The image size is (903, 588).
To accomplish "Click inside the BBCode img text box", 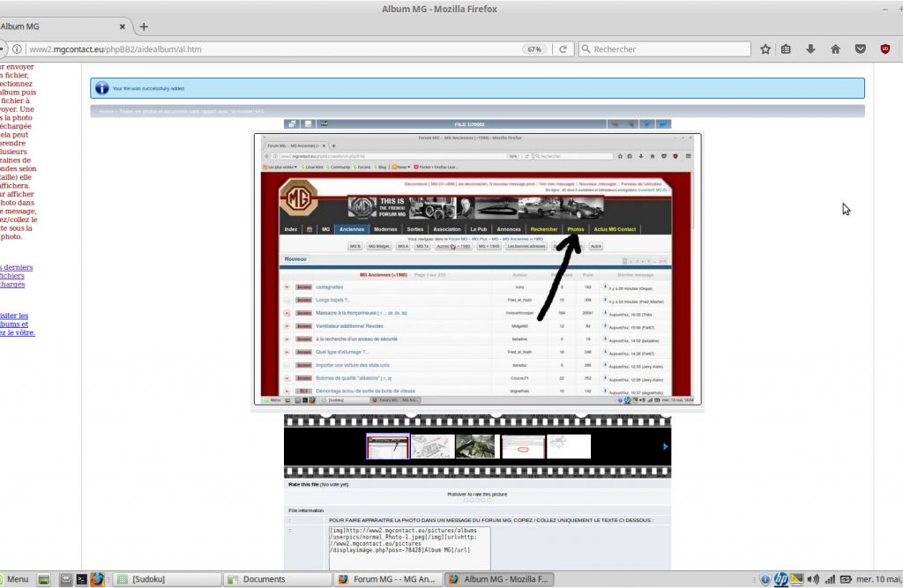I will tap(409, 548).
